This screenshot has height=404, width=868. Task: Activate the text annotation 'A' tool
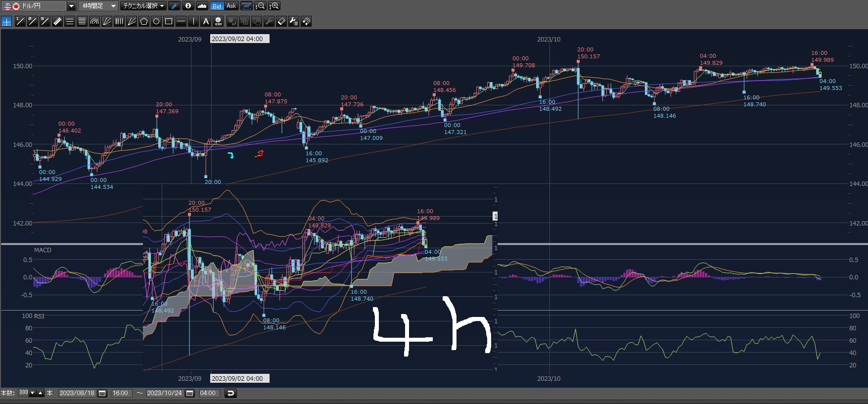pos(206,21)
